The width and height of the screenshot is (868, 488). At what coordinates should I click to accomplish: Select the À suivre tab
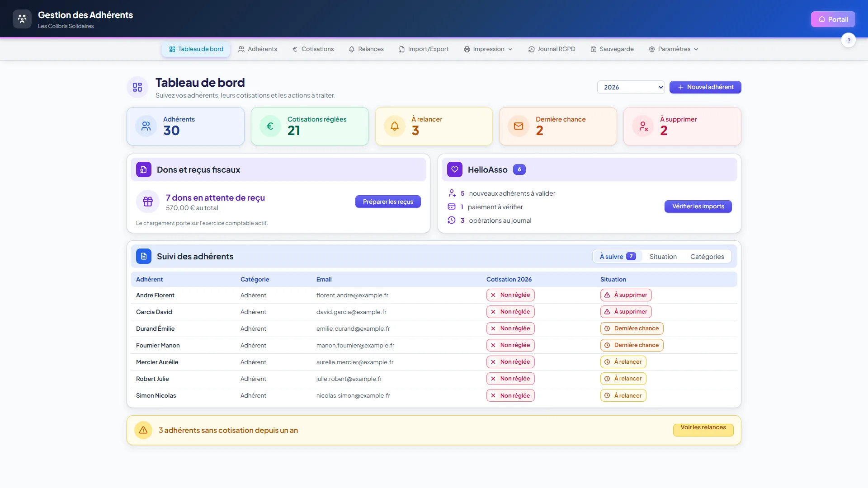pos(618,256)
